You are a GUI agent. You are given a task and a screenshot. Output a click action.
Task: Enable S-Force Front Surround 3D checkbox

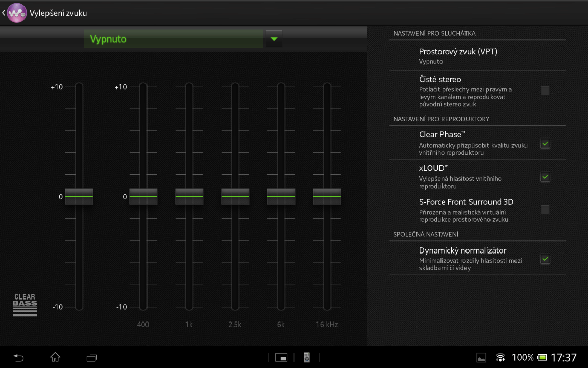pyautogui.click(x=545, y=210)
